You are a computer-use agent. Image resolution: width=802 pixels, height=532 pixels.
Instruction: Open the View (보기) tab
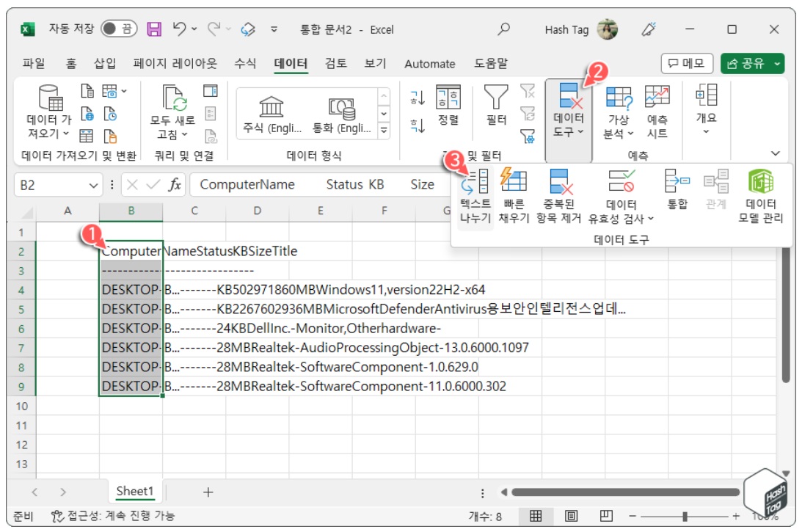pyautogui.click(x=375, y=63)
